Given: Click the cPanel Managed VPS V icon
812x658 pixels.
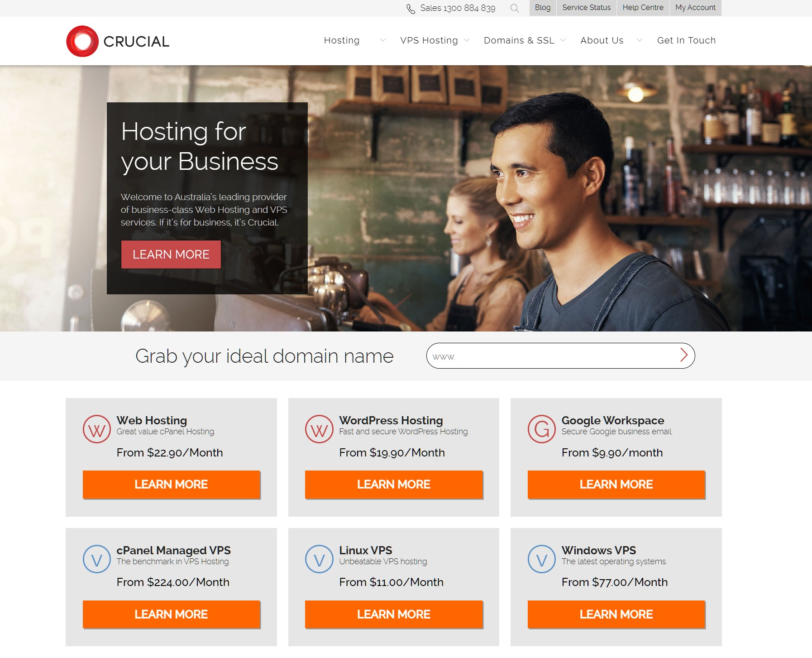Looking at the screenshot, I should click(97, 559).
